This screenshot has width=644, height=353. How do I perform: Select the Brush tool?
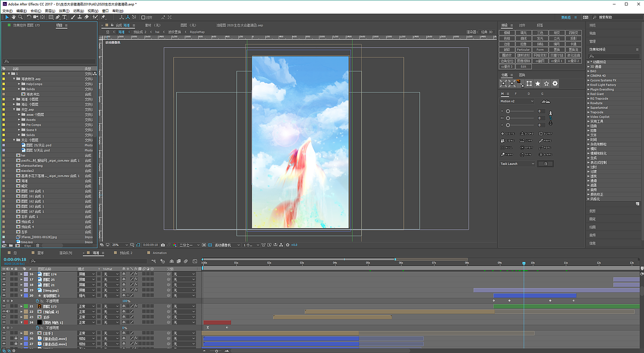(73, 17)
